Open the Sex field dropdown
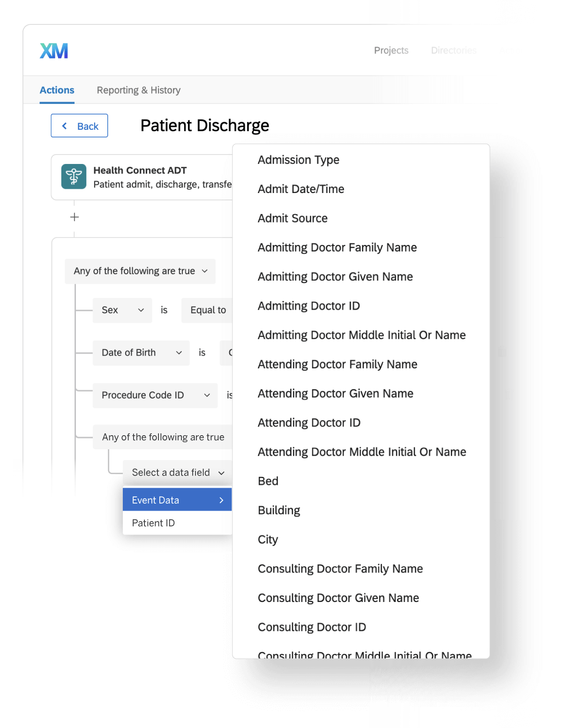Screen dimensions: 562x728 coord(122,310)
